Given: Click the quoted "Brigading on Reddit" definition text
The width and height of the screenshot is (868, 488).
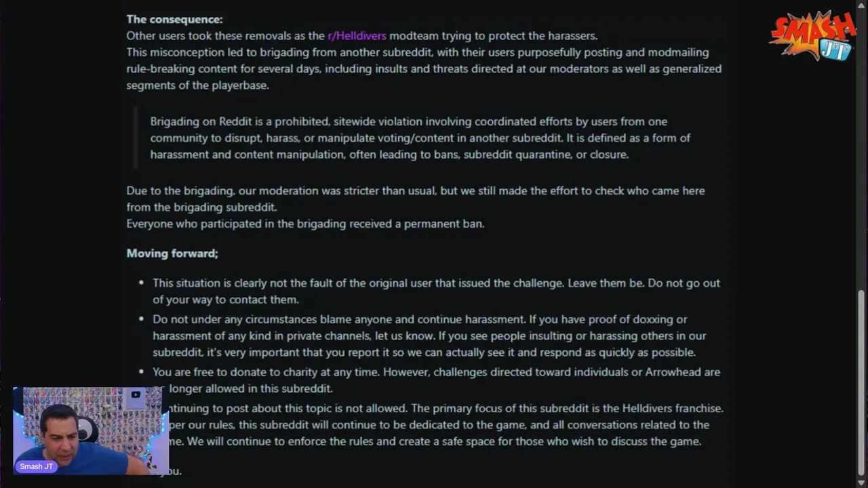Looking at the screenshot, I should (x=420, y=138).
